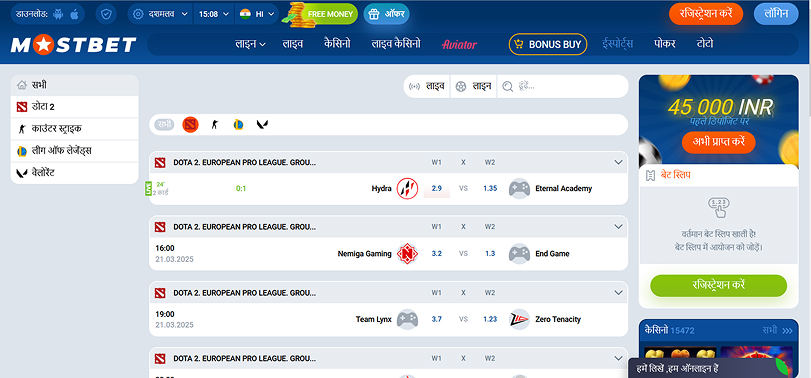Select the Valorant filter icon

[263, 125]
